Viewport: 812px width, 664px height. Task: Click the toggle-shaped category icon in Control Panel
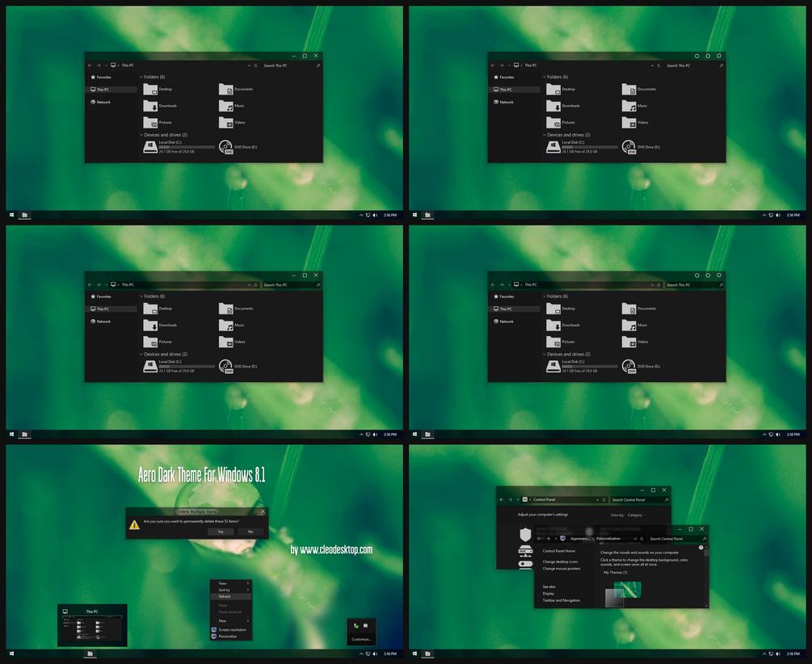526,564
